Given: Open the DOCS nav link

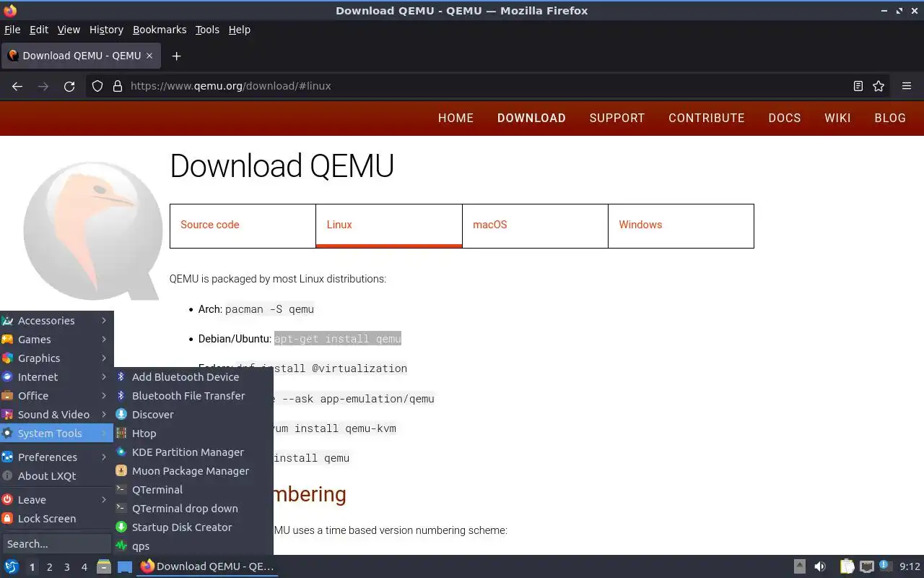Looking at the screenshot, I should click(785, 118).
